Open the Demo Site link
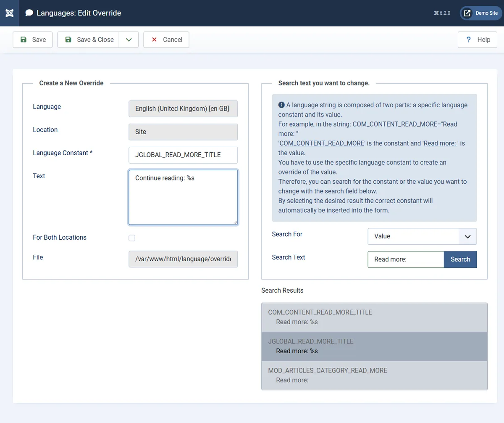504x423 pixels. pyautogui.click(x=481, y=13)
